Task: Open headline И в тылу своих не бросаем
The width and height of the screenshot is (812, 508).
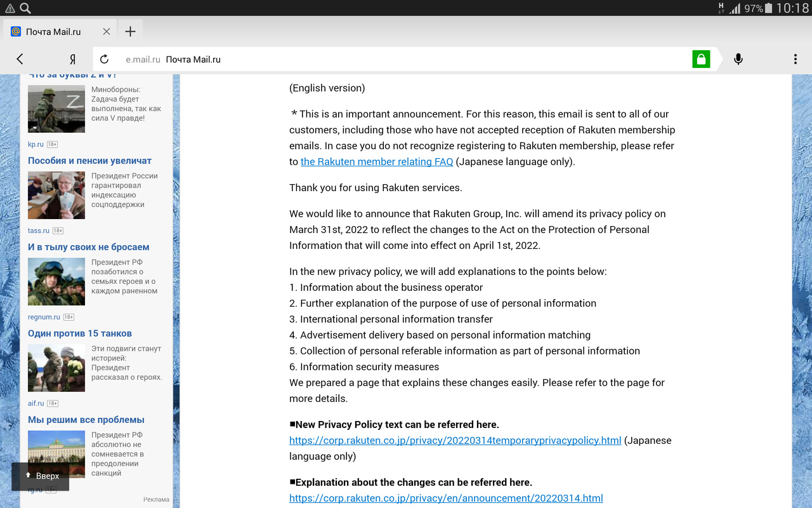Action: [x=88, y=247]
